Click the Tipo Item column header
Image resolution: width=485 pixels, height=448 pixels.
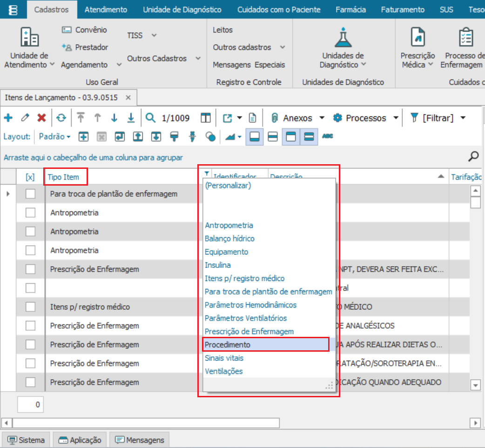[64, 177]
